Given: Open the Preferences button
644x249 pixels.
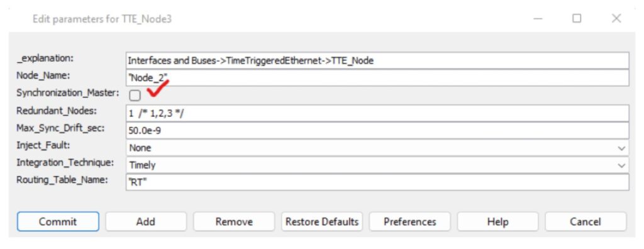Looking at the screenshot, I should (409, 222).
